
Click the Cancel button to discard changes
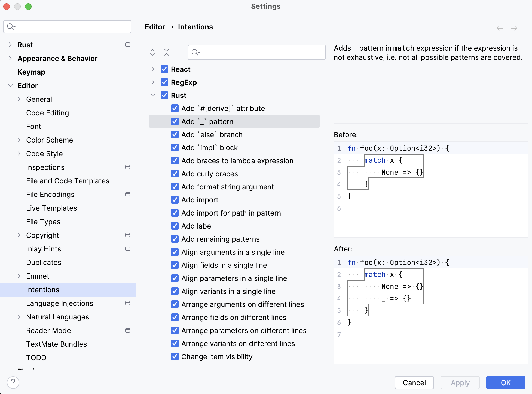tap(414, 382)
